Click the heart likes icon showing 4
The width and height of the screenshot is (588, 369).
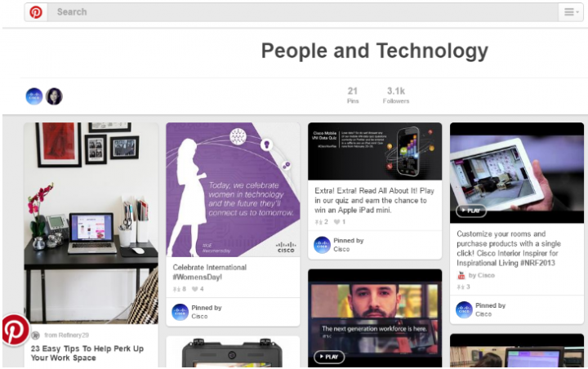coord(194,289)
